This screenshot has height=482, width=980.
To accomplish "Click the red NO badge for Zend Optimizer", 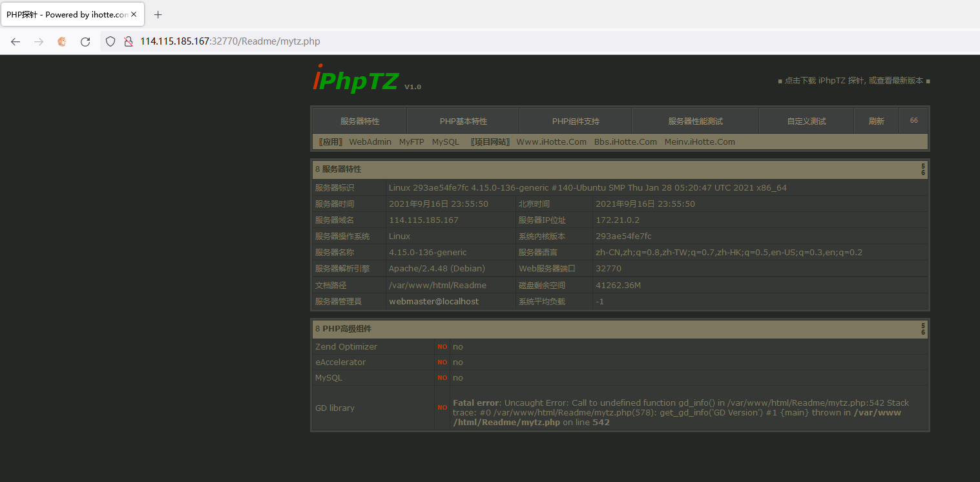I will pyautogui.click(x=443, y=347).
